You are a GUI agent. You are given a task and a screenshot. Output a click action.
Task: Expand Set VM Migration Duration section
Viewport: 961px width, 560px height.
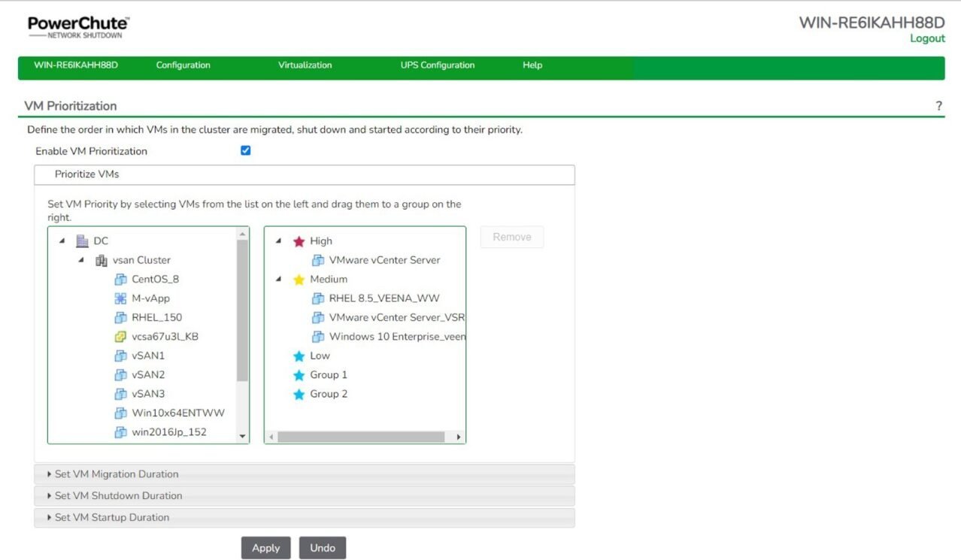[x=305, y=474]
